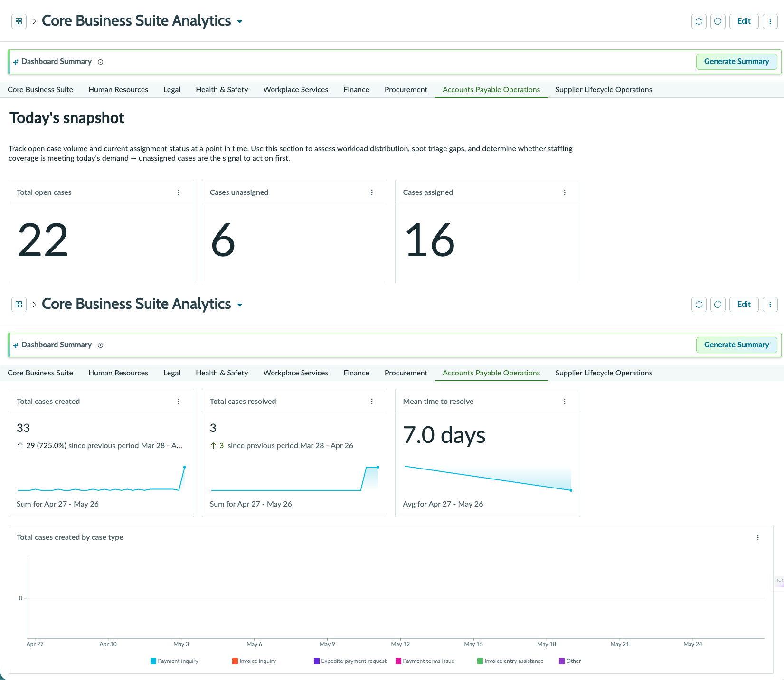The image size is (784, 680).
Task: Open the Cases assigned card menu
Action: [x=565, y=192]
